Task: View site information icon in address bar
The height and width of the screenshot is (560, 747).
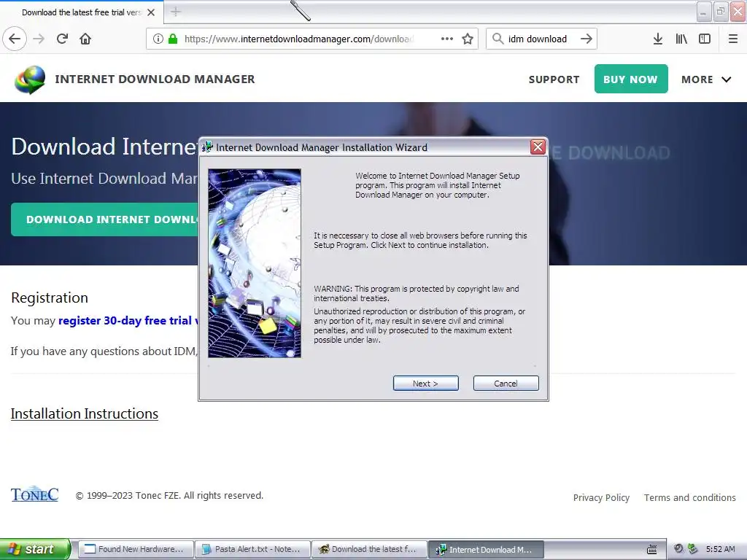Action: (x=158, y=39)
